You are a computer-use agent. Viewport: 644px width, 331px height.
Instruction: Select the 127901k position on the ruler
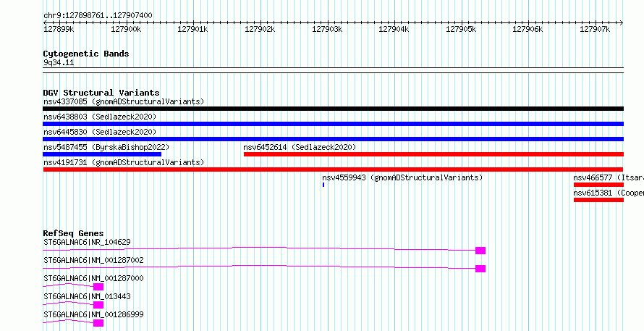click(x=193, y=29)
